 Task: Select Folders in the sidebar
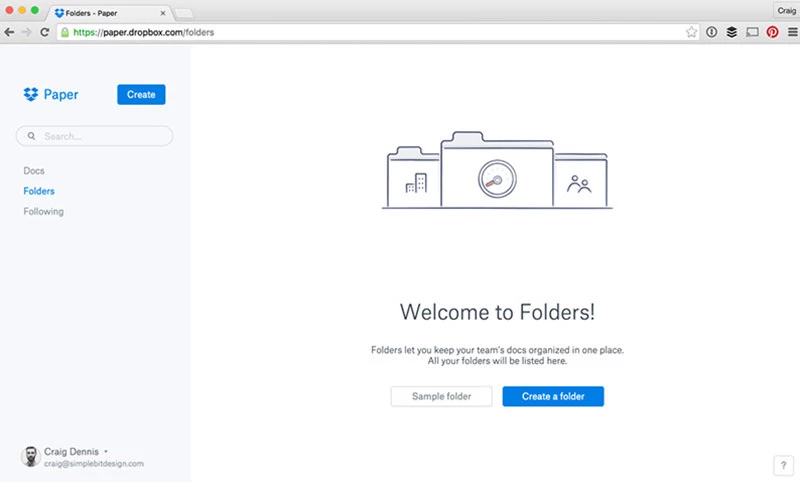39,191
